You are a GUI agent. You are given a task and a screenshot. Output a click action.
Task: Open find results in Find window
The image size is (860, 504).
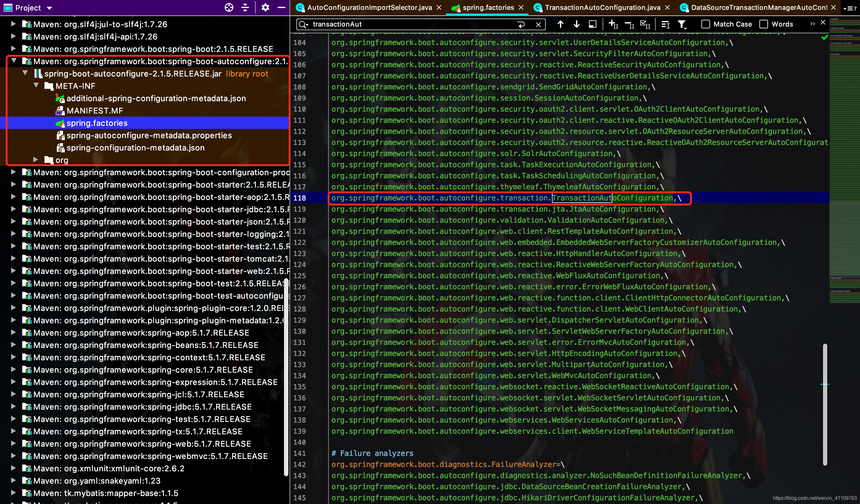tap(593, 24)
